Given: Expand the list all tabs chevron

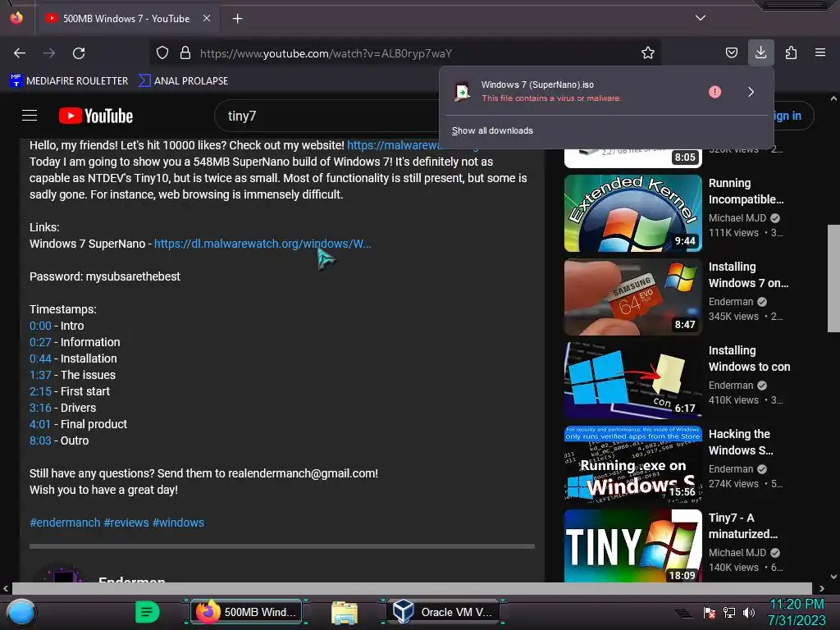Looking at the screenshot, I should 701,18.
